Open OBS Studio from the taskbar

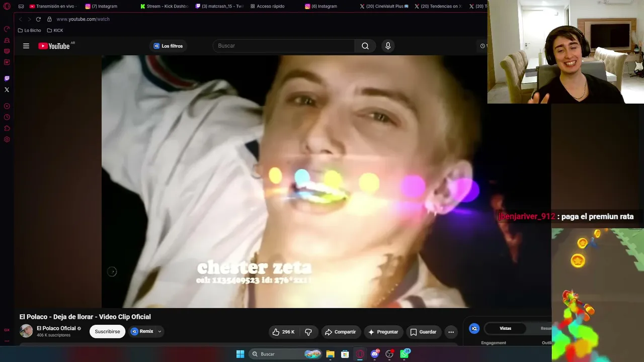(389, 354)
